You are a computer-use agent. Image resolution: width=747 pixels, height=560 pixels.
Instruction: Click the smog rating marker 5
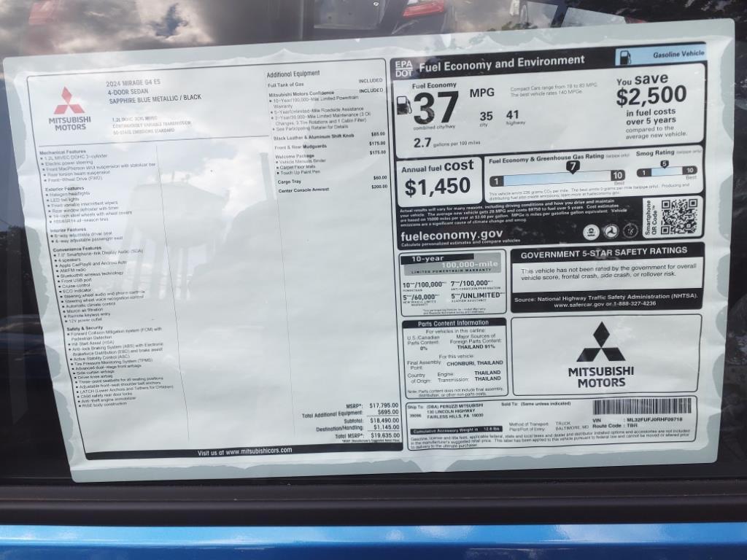tap(664, 164)
